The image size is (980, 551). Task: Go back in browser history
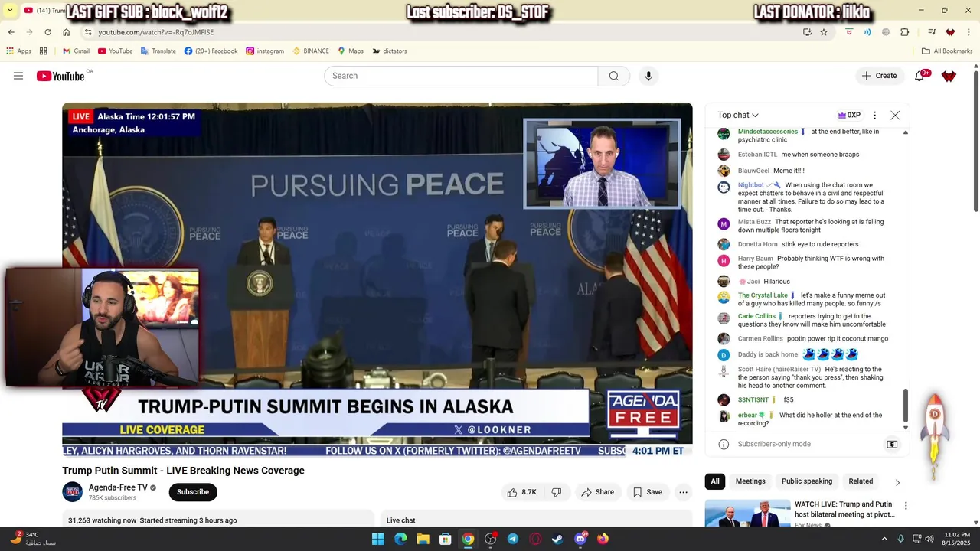pos(11,32)
